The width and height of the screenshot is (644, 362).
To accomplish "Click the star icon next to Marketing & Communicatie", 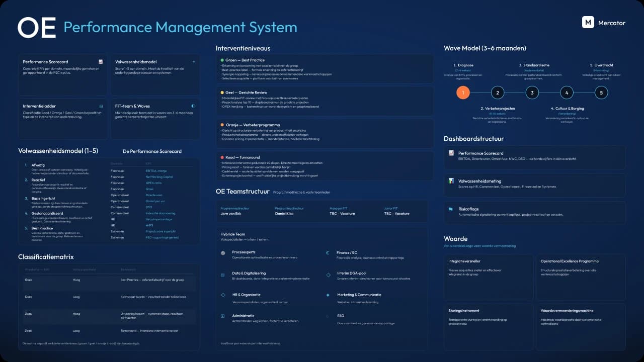I will 328,295.
